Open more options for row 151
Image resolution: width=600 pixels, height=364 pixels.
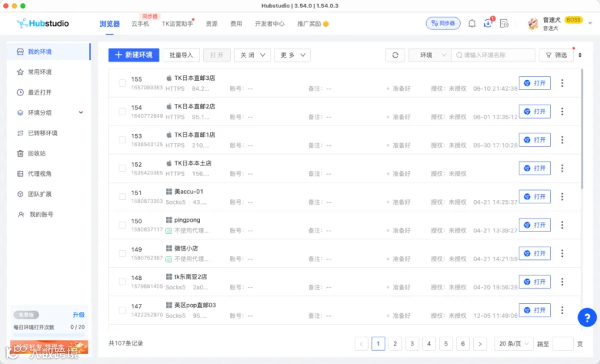[x=562, y=197]
